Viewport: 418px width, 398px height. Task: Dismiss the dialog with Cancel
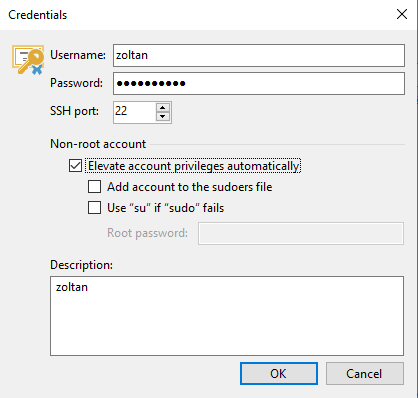click(x=365, y=374)
